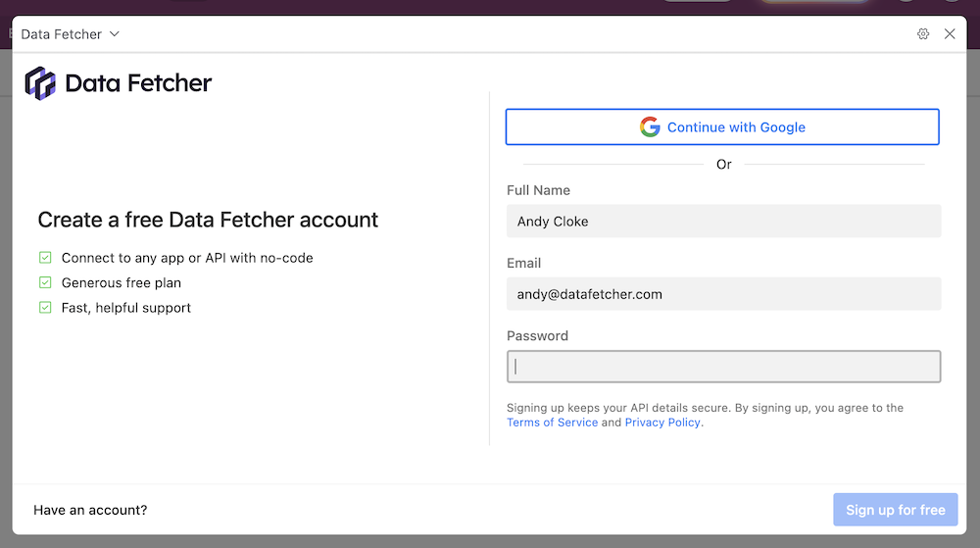Image resolution: width=980 pixels, height=548 pixels.
Task: Click checkmark beside Fast, helpful support
Action: (45, 308)
